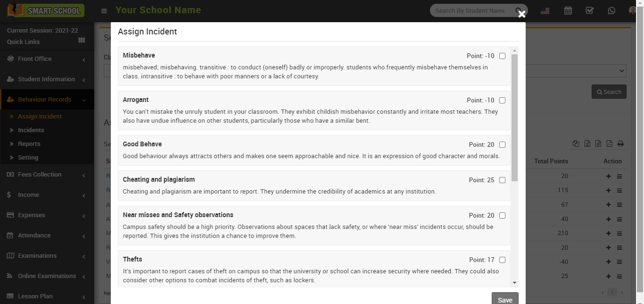
Task: Check the Misbehave incident checkbox
Action: tap(502, 56)
